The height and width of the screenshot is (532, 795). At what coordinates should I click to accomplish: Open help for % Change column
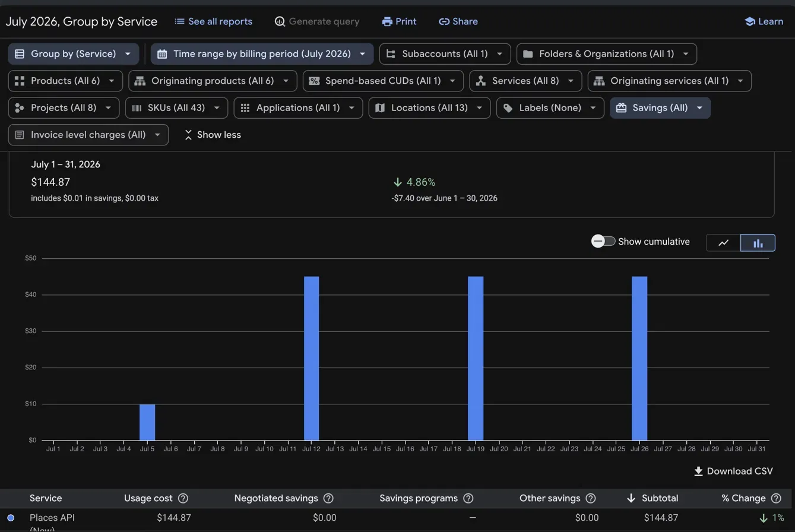[x=776, y=499]
